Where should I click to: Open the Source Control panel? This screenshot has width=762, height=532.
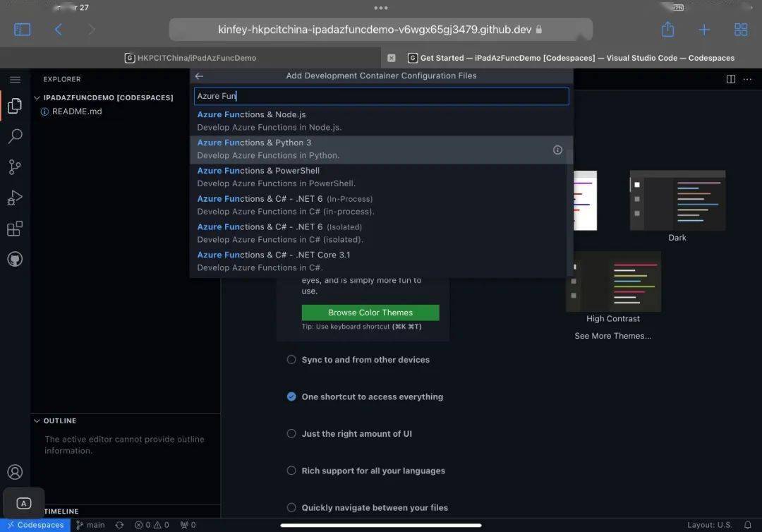(x=15, y=167)
